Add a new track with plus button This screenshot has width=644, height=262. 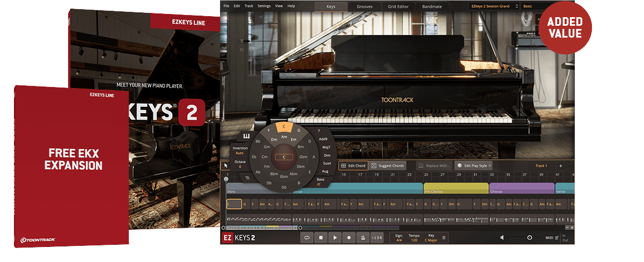[561, 166]
